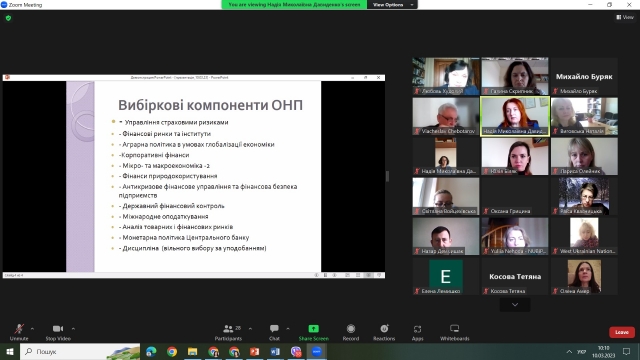Show next page of gallery participants
640x360 pixels.
pyautogui.click(x=515, y=305)
